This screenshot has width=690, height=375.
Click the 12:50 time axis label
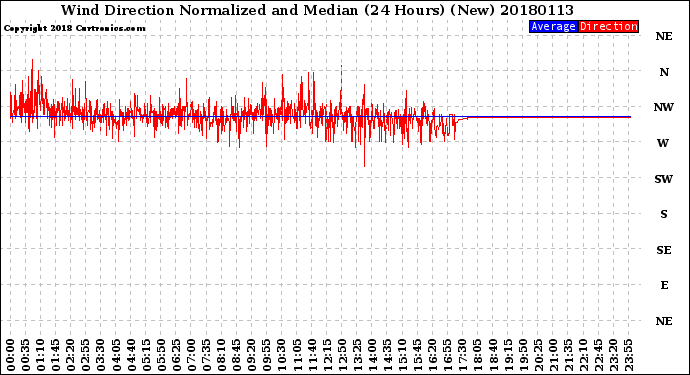(342, 355)
